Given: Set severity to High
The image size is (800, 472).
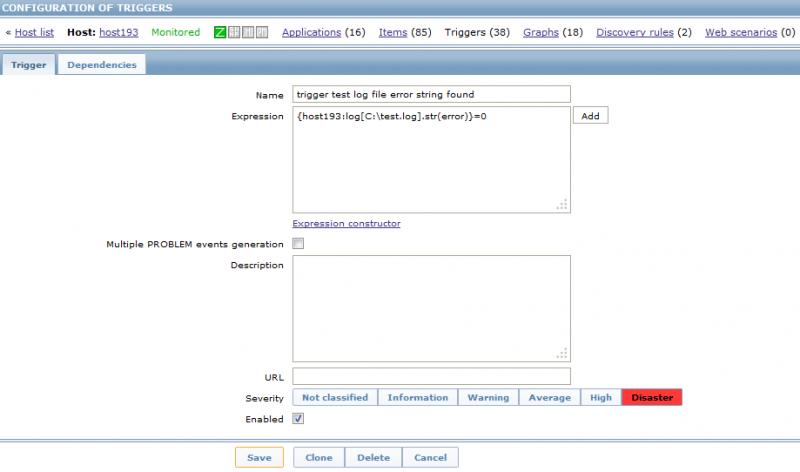Looking at the screenshot, I should tap(601, 398).
